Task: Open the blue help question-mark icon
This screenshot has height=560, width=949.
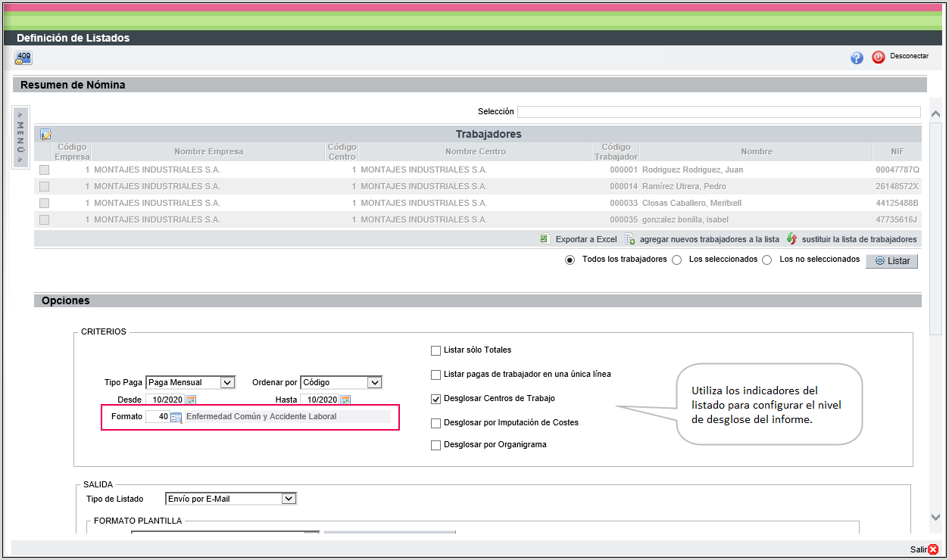Action: click(x=857, y=58)
